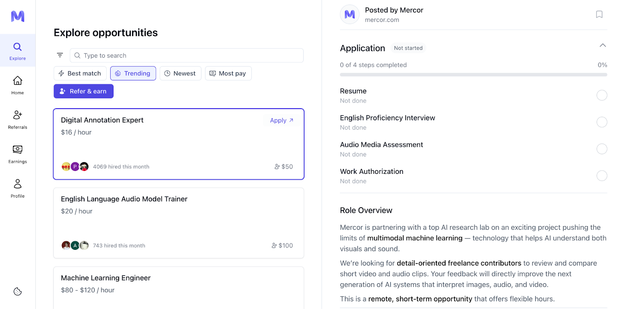644x309 pixels.
Task: Select the Newest sorting tab
Action: click(x=180, y=73)
